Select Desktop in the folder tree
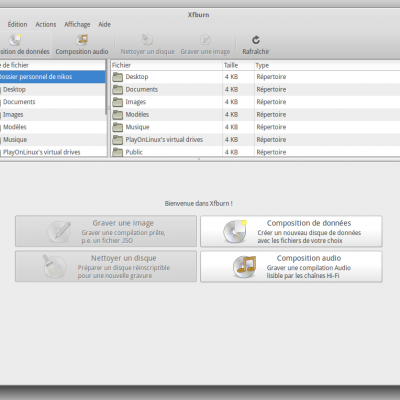The height and width of the screenshot is (400, 400). [14, 90]
